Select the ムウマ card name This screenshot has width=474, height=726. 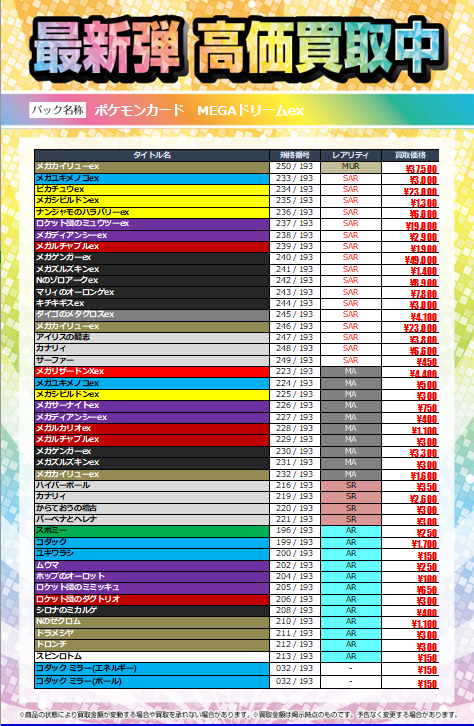48,565
